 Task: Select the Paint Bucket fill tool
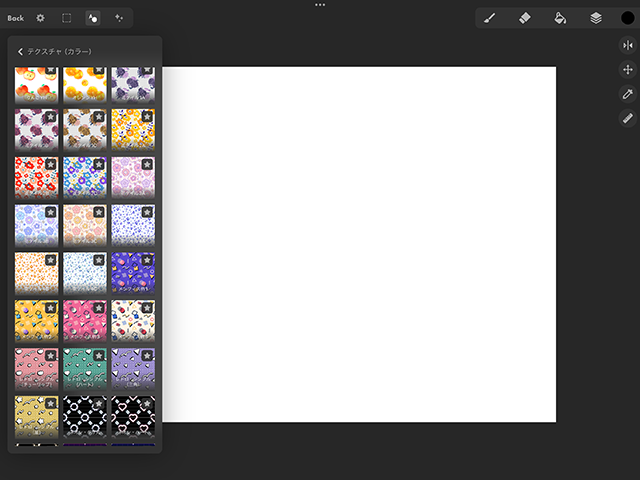click(x=560, y=18)
